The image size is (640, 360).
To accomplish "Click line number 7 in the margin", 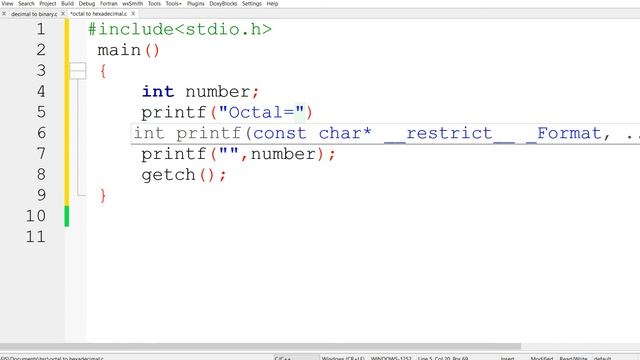I will coord(41,154).
